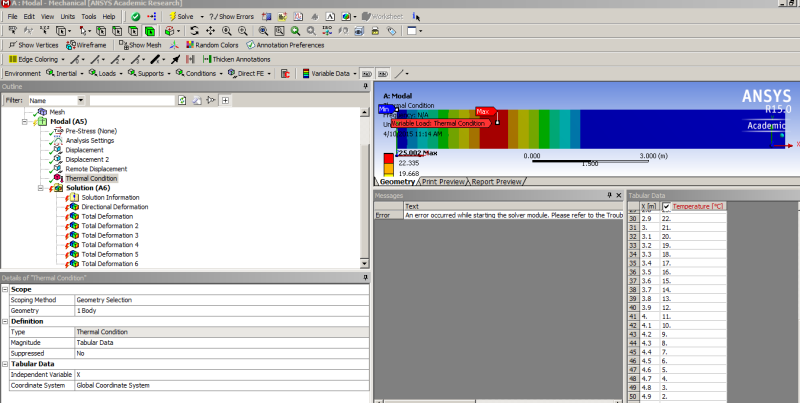
Task: Click the triad axis icon next to Show Mesh
Action: 174,45
